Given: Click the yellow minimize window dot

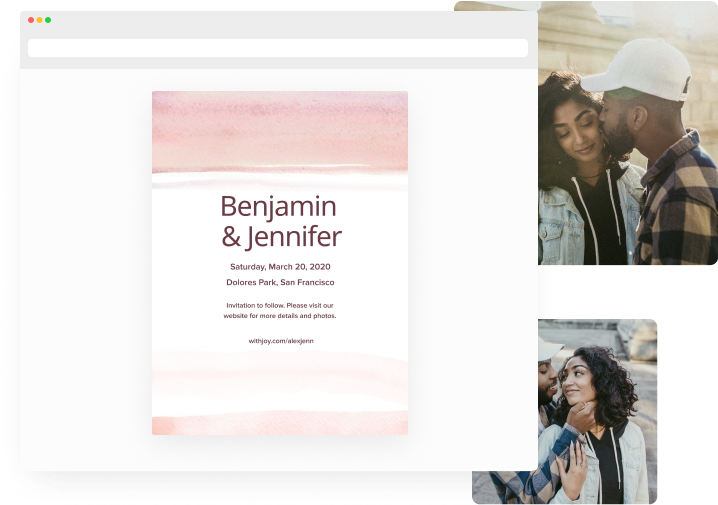Looking at the screenshot, I should click(x=39, y=20).
